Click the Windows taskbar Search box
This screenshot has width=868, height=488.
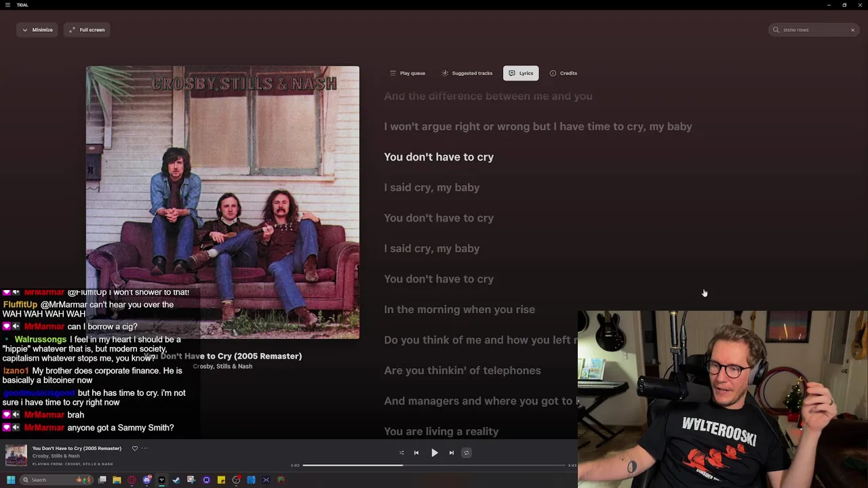56,480
